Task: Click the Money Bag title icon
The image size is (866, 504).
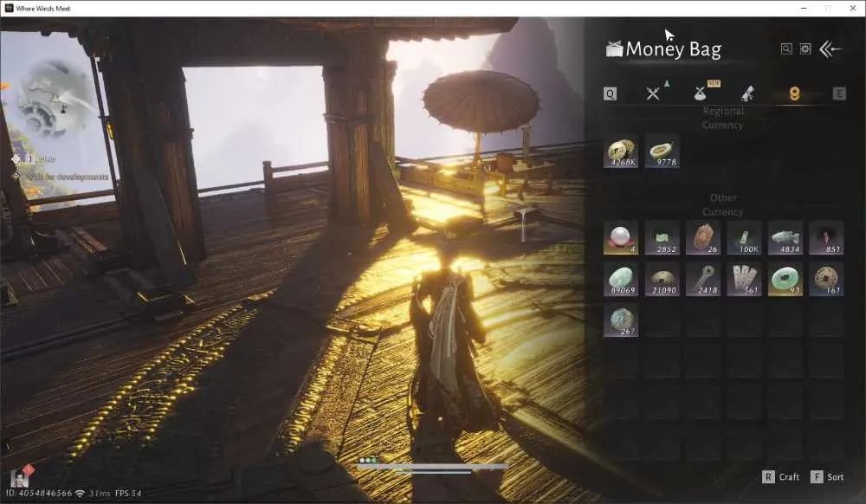Action: pos(614,49)
